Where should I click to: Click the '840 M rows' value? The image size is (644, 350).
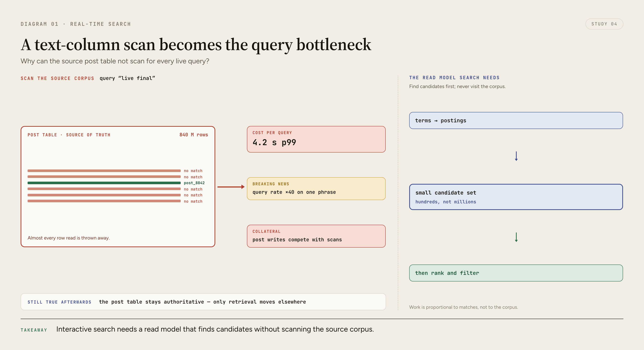coord(194,135)
